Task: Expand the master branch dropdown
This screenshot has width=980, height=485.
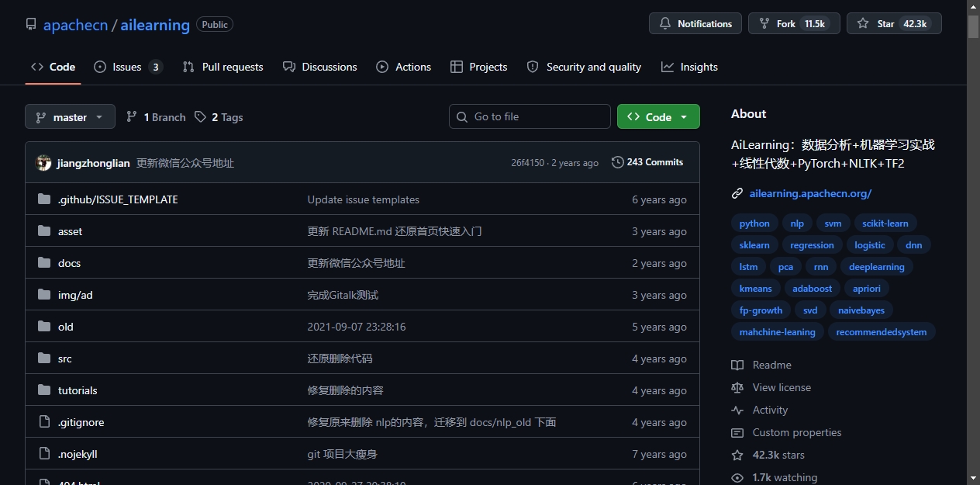Action: pos(70,117)
